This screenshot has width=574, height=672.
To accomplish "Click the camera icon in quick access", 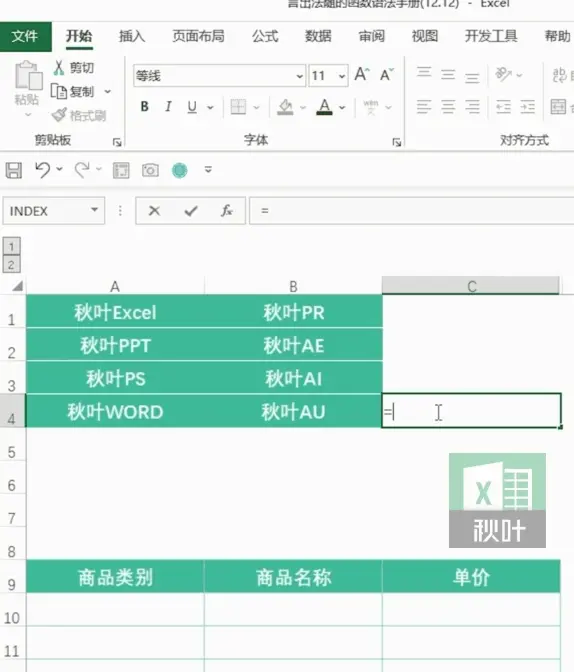I will 150,170.
